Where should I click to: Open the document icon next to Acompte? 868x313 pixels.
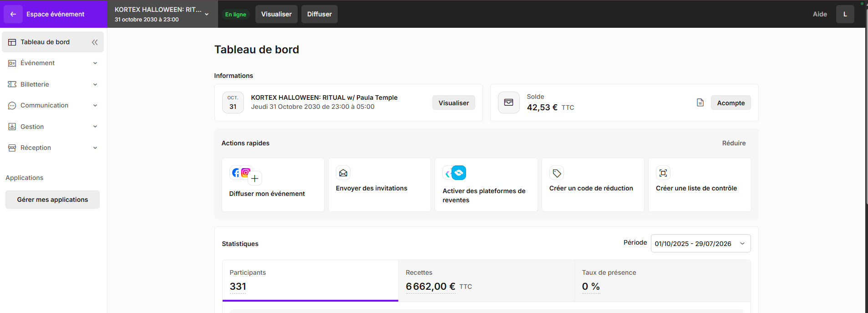pos(700,103)
